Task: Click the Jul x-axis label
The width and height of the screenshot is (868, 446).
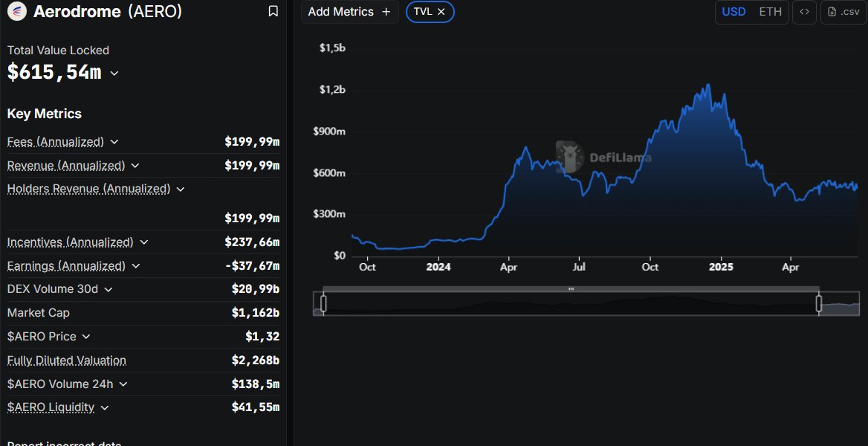Action: [579, 267]
